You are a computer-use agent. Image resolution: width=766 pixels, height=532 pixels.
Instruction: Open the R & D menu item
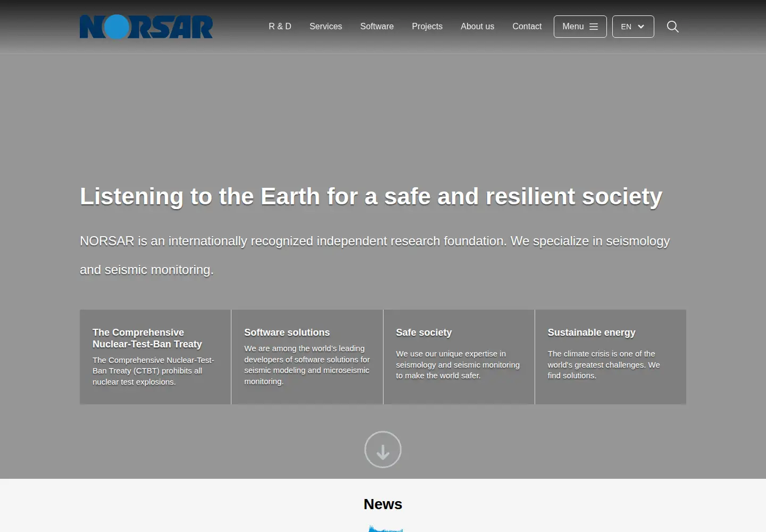click(x=280, y=27)
